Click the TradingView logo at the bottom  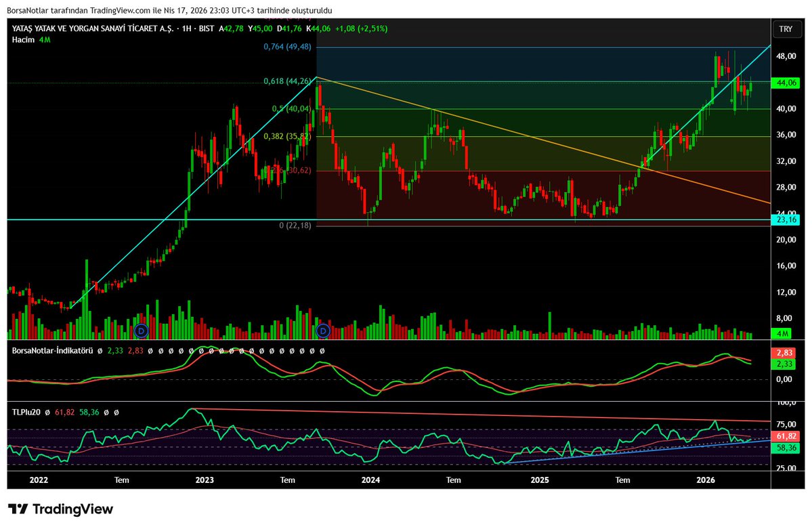coord(60,509)
